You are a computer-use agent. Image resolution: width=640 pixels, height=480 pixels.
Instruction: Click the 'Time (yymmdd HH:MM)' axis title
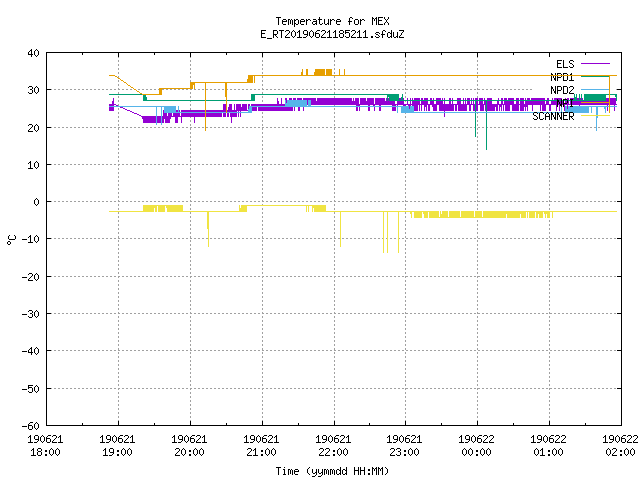click(x=332, y=471)
